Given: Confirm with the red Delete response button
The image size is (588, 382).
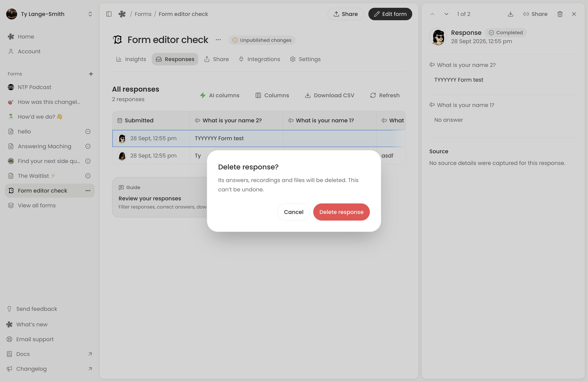Looking at the screenshot, I should coord(341,212).
